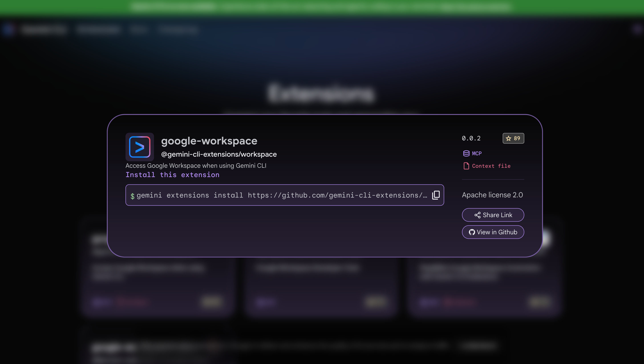Click the Share Link button
The height and width of the screenshot is (364, 644).
(493, 215)
